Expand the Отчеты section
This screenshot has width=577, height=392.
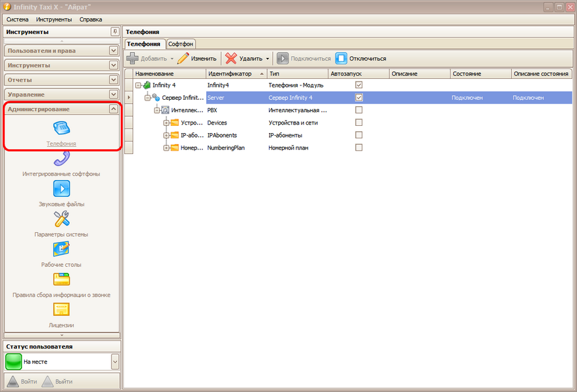pyautogui.click(x=114, y=80)
